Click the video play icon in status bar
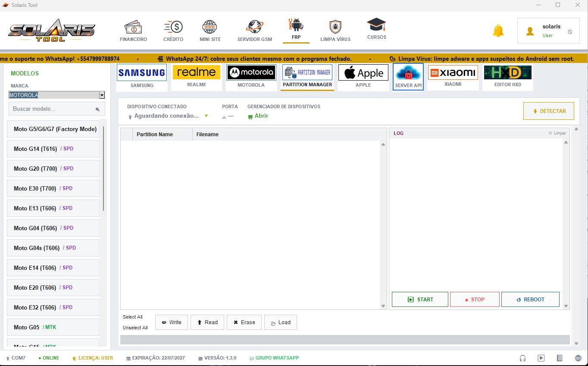Viewport: 588px width, 366px height. click(x=541, y=358)
